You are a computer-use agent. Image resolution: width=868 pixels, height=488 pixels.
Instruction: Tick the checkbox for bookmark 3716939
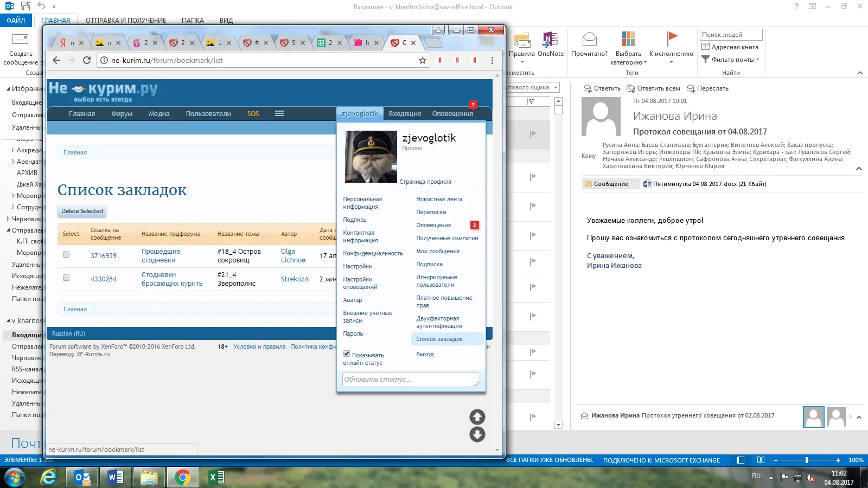[66, 254]
